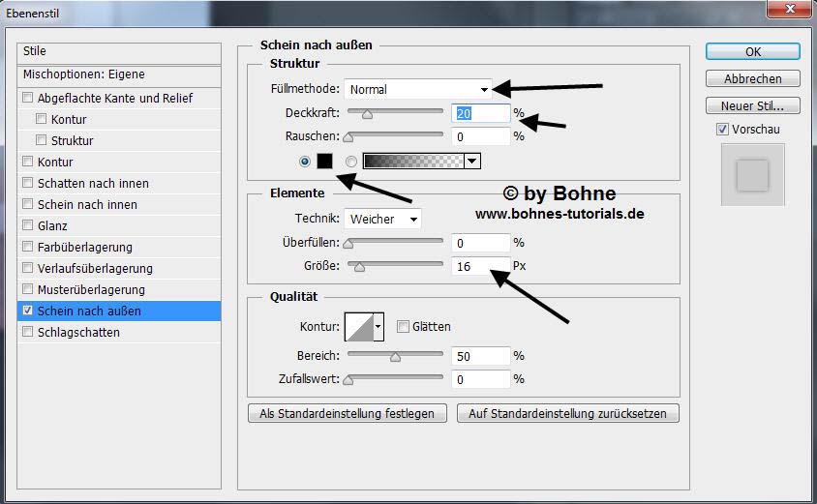Click Auf Standardeinstellung zurücksetzen button

pyautogui.click(x=568, y=413)
